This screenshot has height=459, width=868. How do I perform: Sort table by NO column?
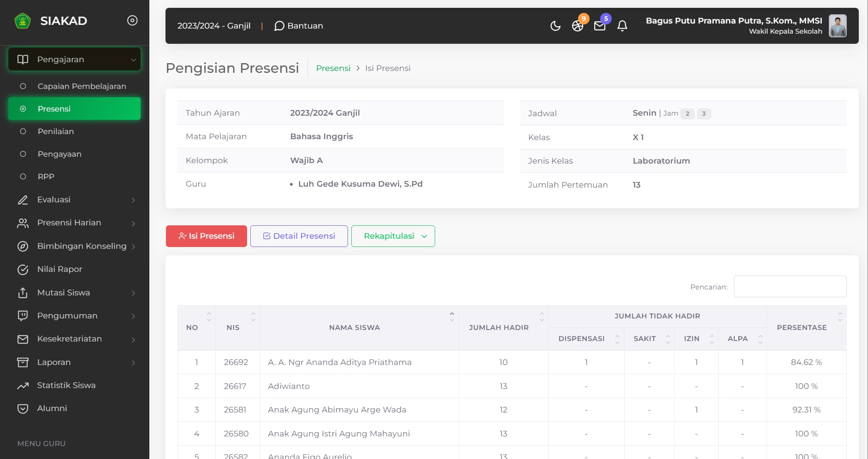coord(196,328)
